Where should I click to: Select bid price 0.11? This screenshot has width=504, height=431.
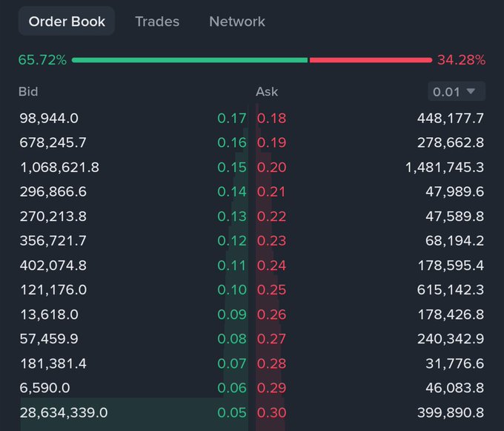pos(232,266)
